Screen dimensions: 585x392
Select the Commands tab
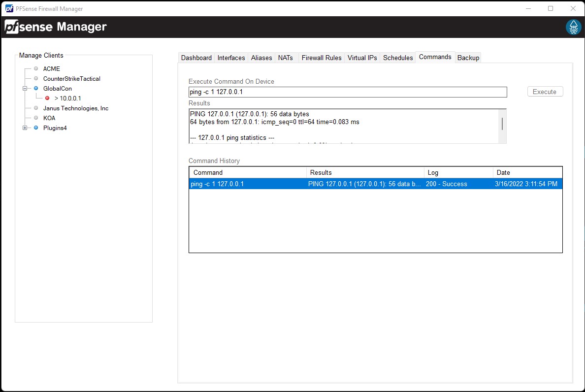[x=435, y=57]
